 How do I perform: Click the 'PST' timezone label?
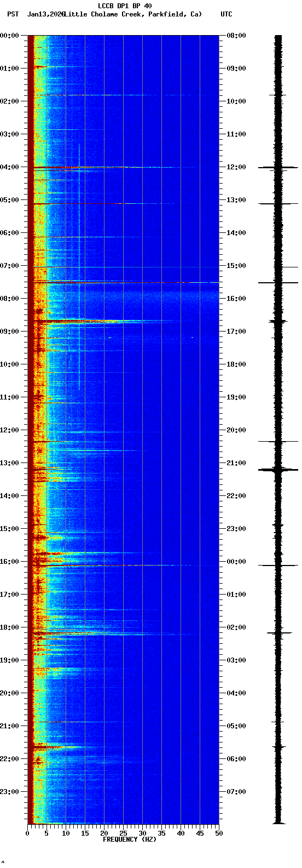[13, 14]
